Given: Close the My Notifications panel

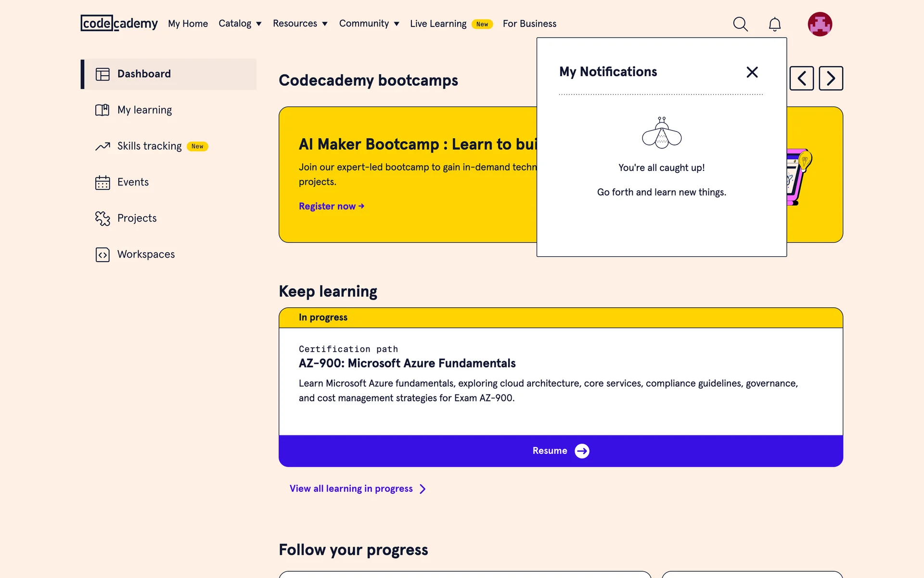Looking at the screenshot, I should [752, 72].
